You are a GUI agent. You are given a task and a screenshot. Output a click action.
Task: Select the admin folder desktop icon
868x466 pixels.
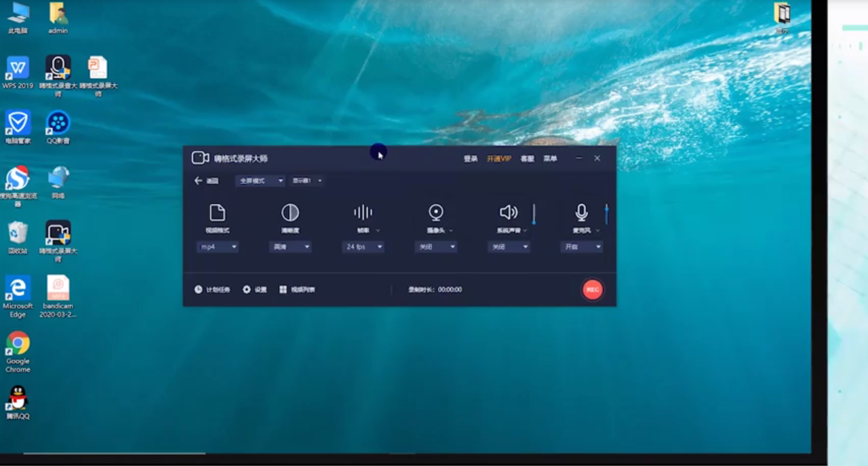(x=58, y=18)
